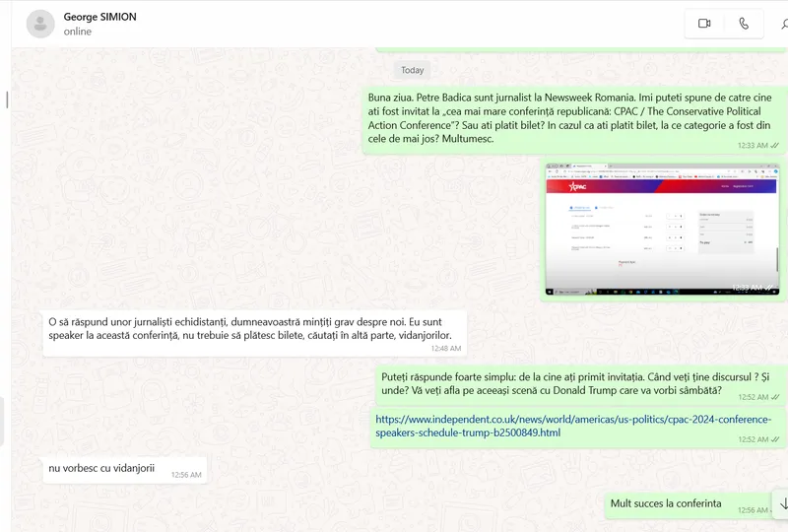Start a voice call from the chat header

click(x=744, y=24)
